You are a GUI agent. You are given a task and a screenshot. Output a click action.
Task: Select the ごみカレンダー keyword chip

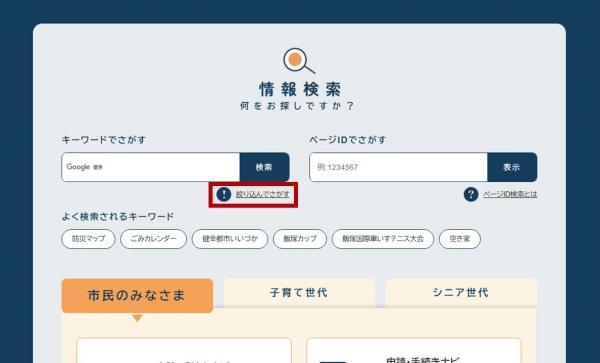153,239
